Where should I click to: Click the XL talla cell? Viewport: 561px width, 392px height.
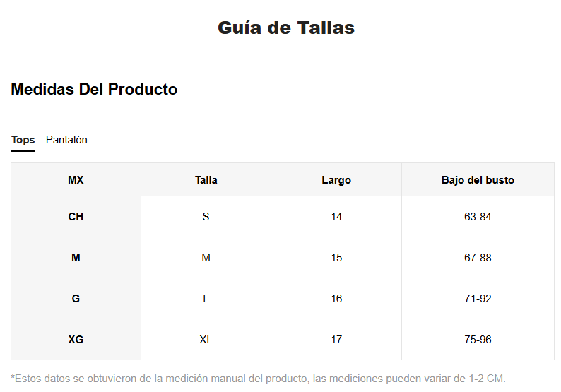point(206,340)
